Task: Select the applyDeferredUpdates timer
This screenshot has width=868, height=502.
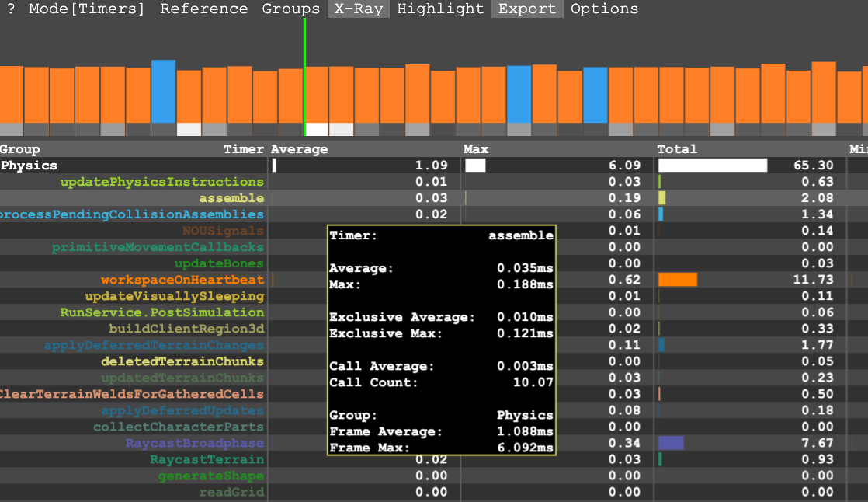Action: click(182, 410)
